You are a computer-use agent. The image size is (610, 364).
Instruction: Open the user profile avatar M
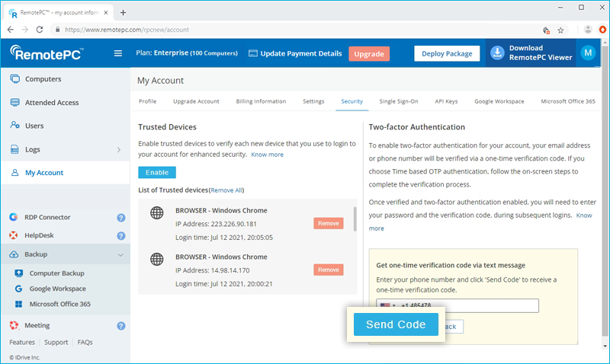[x=588, y=53]
